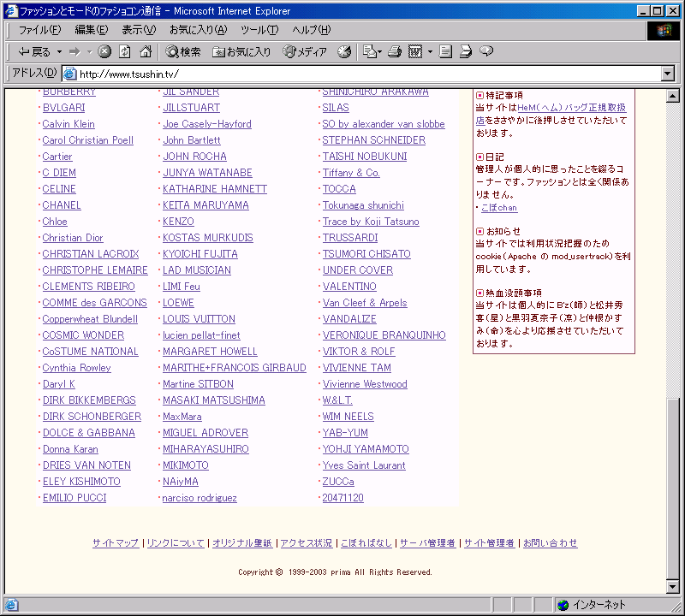
Task: Click the vertical scrollbar thumb
Action: [673, 488]
